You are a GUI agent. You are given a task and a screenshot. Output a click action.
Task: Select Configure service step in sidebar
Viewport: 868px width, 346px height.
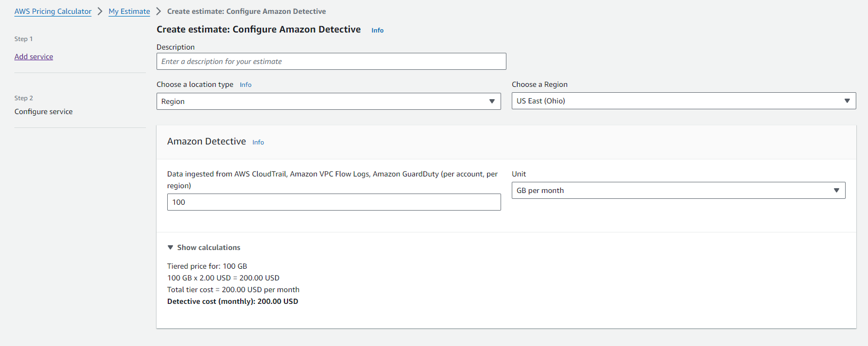(44, 111)
